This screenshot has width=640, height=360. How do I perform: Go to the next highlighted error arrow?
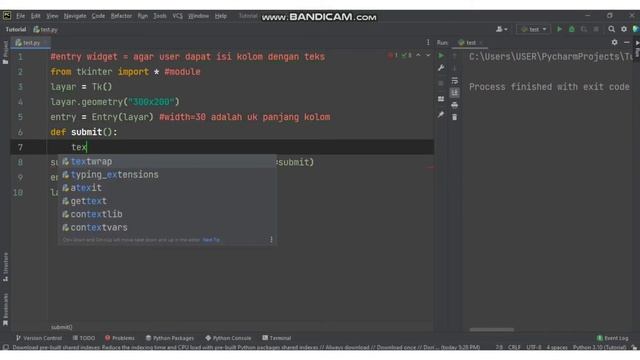pos(428,56)
